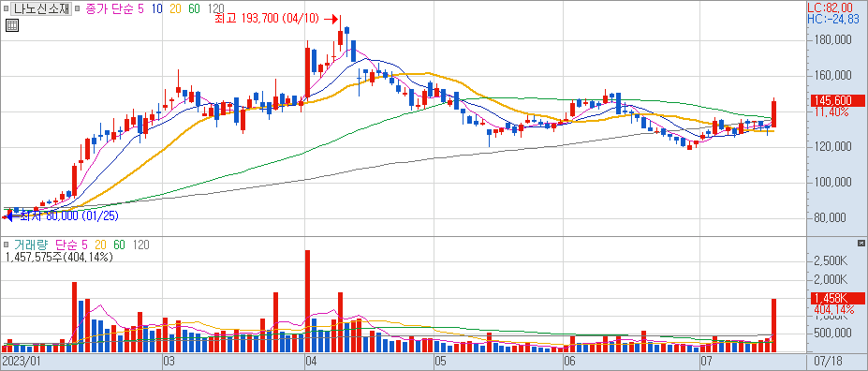Screen dimensions: 868x371
Task: Select price moving average period 60
Action: click(x=194, y=9)
